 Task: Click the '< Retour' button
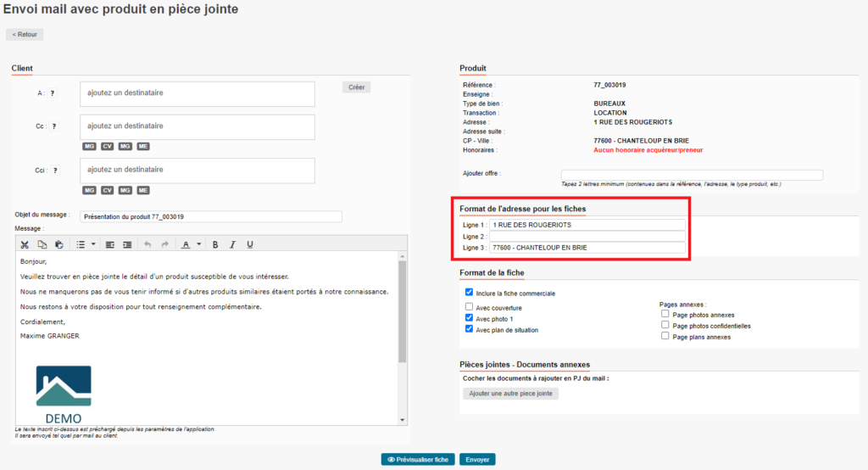pos(25,35)
